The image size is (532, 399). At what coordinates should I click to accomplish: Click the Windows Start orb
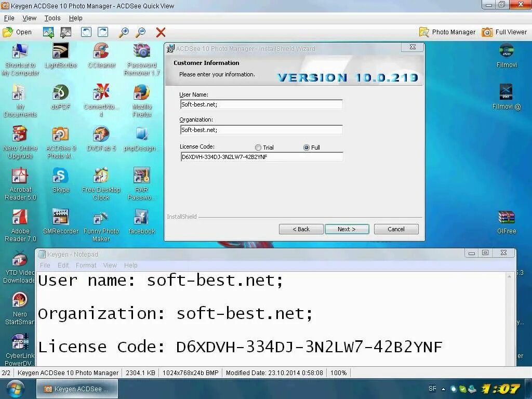tap(16, 389)
